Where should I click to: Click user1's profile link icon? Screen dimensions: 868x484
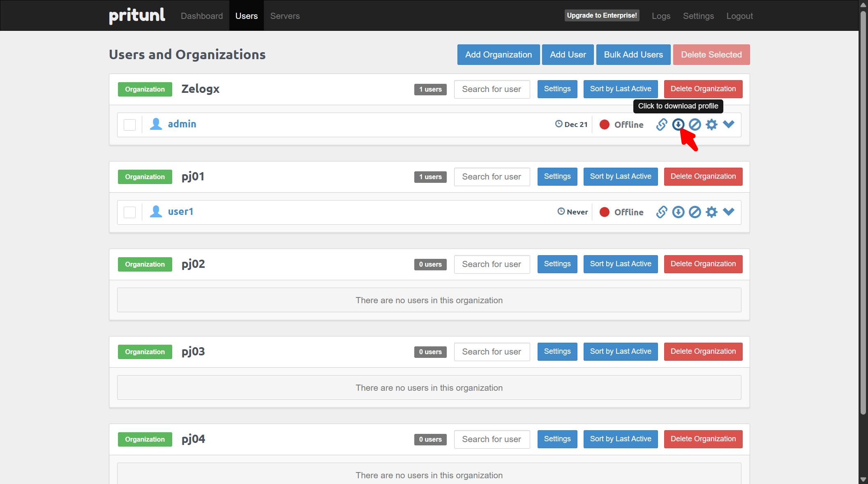(661, 212)
